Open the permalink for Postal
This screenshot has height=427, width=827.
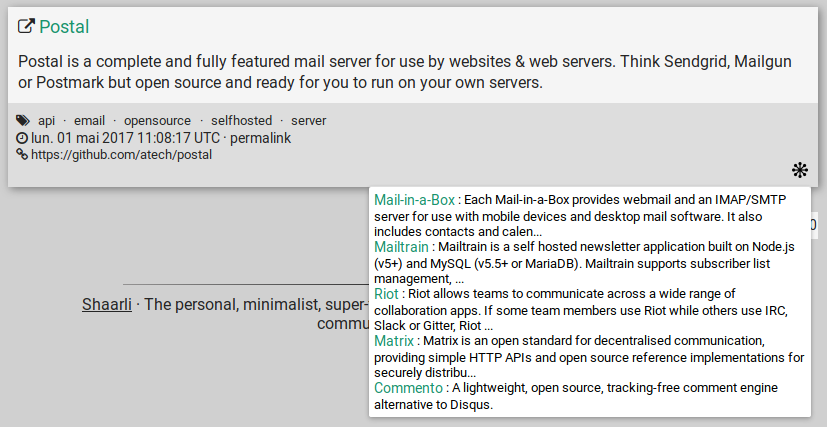[261, 138]
